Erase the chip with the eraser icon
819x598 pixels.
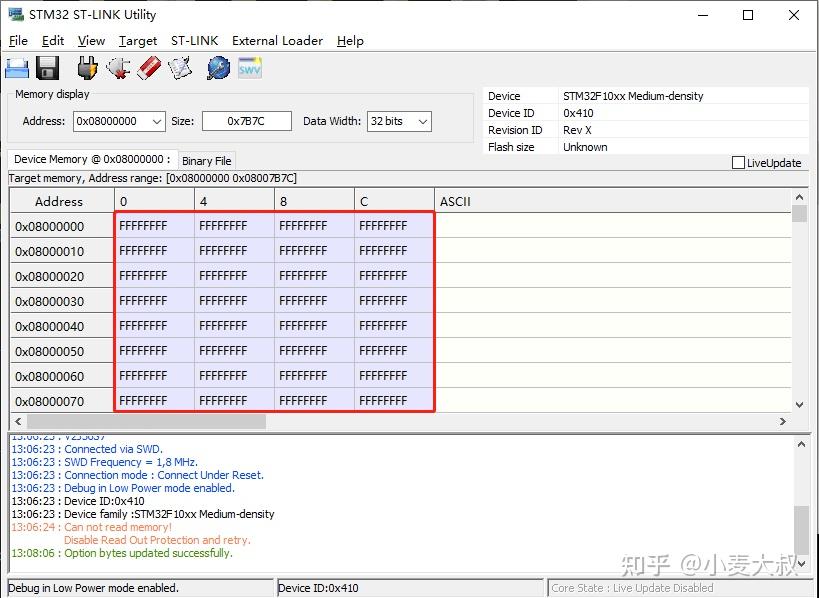click(151, 66)
